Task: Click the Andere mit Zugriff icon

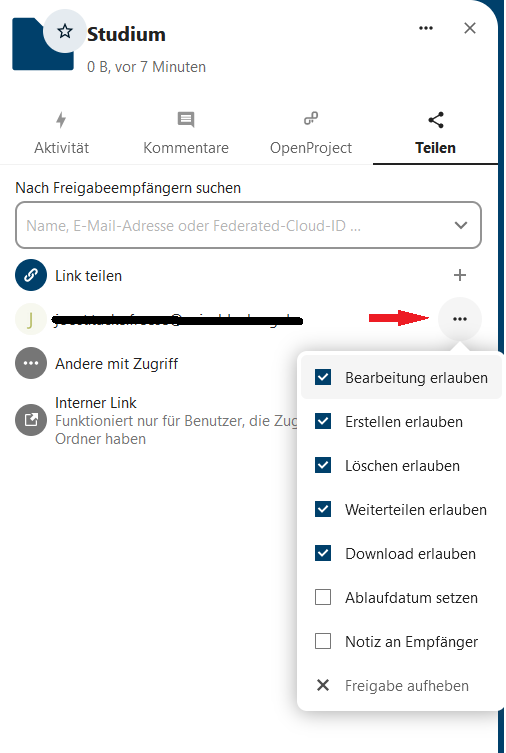Action: tap(31, 363)
